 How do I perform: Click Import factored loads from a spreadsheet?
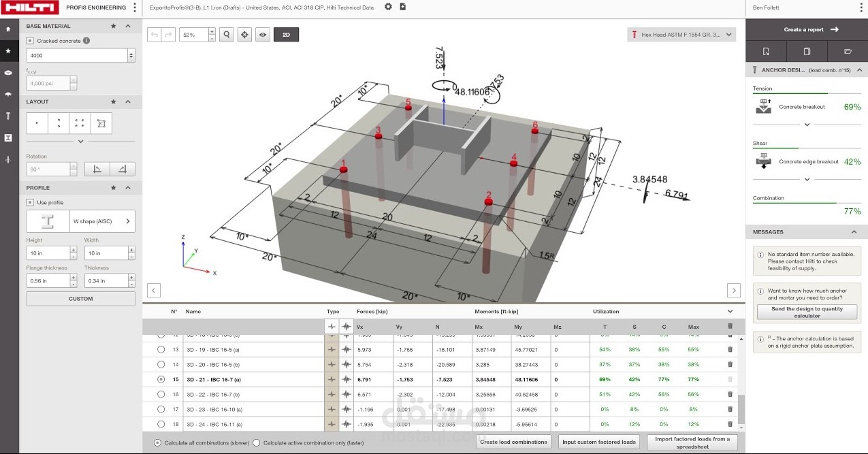point(692,442)
